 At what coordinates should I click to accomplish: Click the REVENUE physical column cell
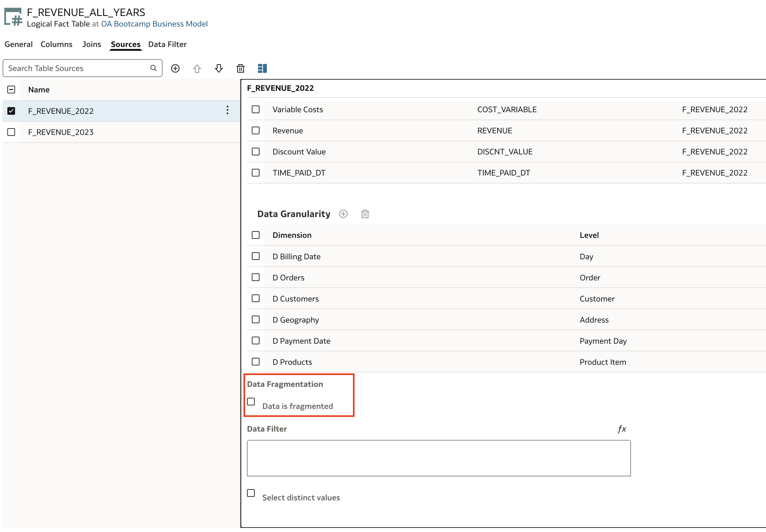tap(494, 130)
